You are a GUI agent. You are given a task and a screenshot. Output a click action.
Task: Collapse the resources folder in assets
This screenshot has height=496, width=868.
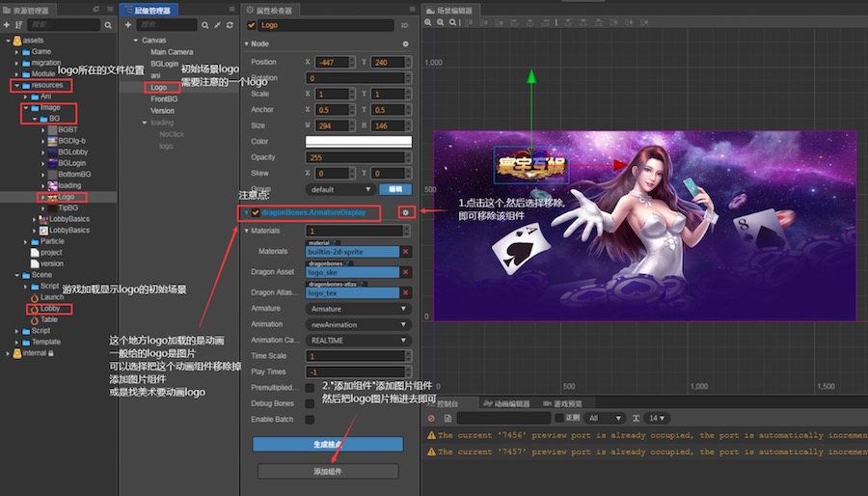point(15,85)
